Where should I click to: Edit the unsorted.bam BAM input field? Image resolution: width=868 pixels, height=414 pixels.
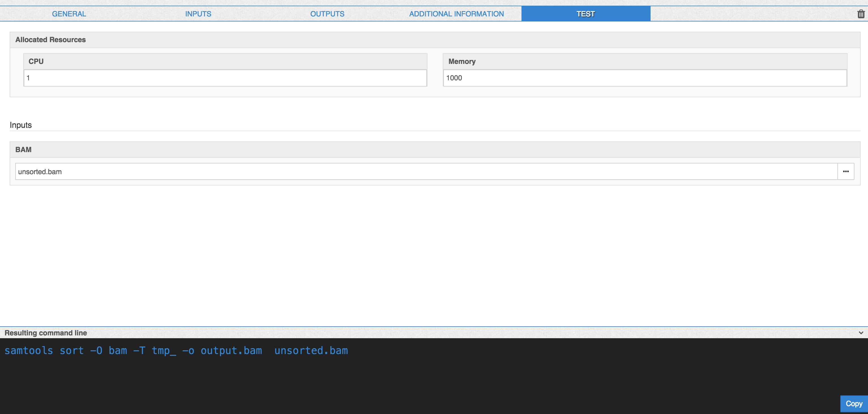point(427,171)
